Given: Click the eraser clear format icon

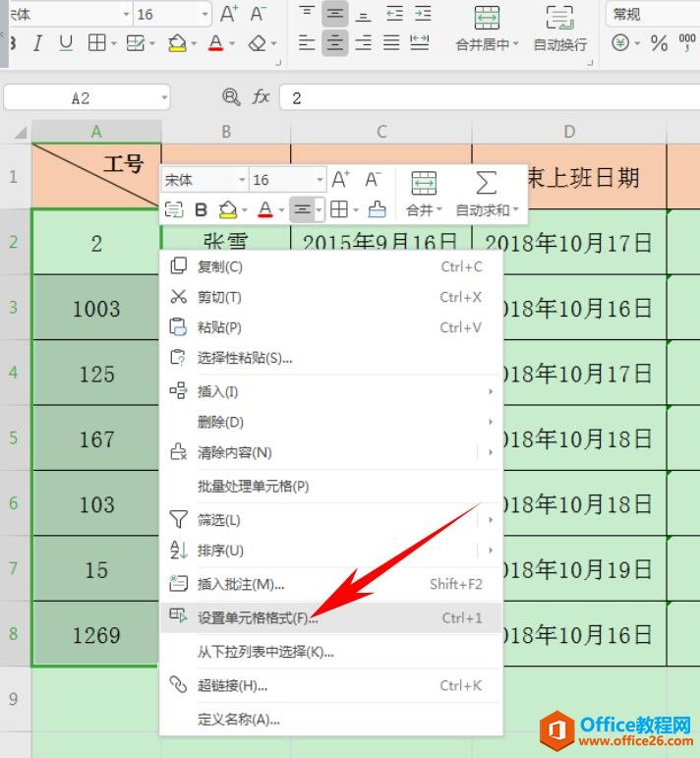Looking at the screenshot, I should pyautogui.click(x=257, y=43).
